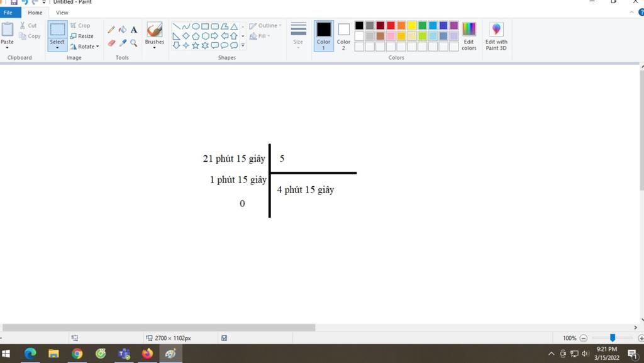This screenshot has width=644, height=363.
Task: Choose the Triangle shape
Action: (x=234, y=26)
